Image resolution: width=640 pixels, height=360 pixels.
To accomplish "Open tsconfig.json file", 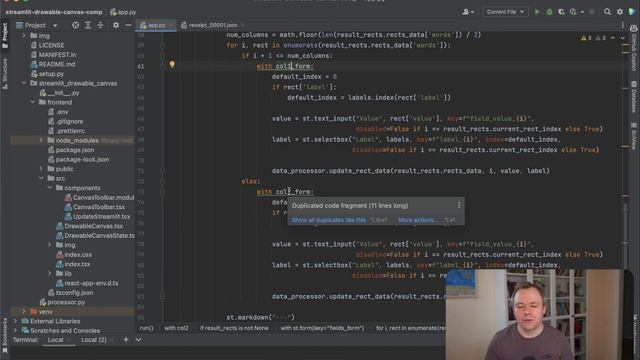I will [x=74, y=293].
